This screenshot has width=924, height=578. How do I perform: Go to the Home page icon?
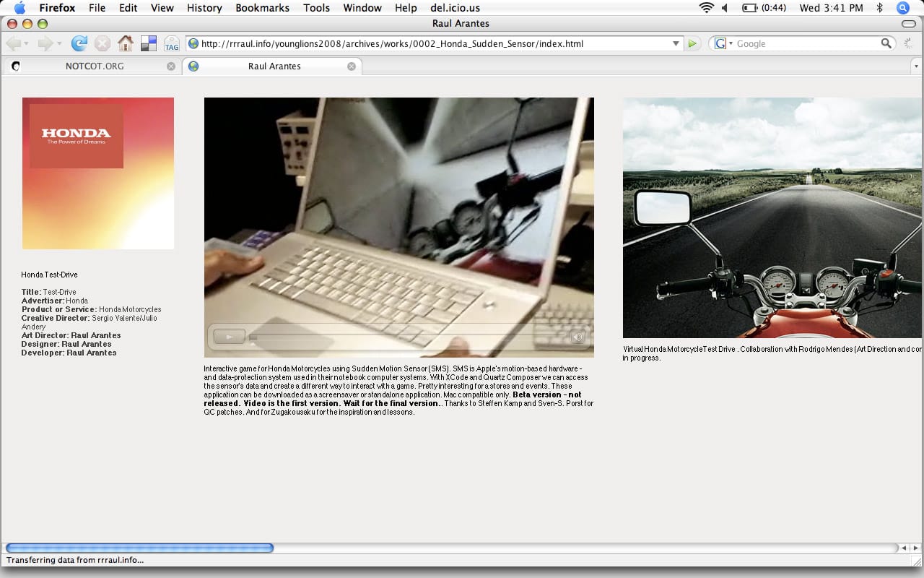pyautogui.click(x=126, y=43)
